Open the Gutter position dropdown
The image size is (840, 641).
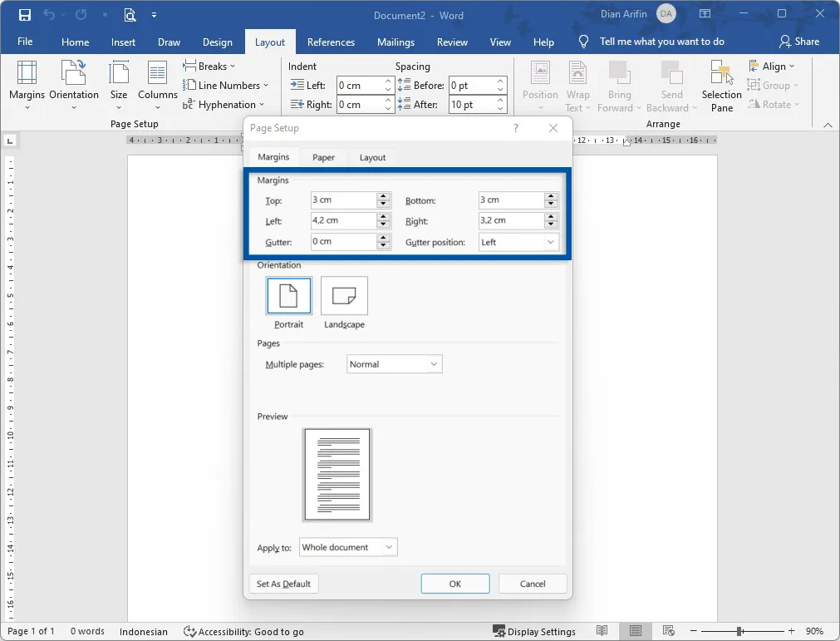click(551, 241)
